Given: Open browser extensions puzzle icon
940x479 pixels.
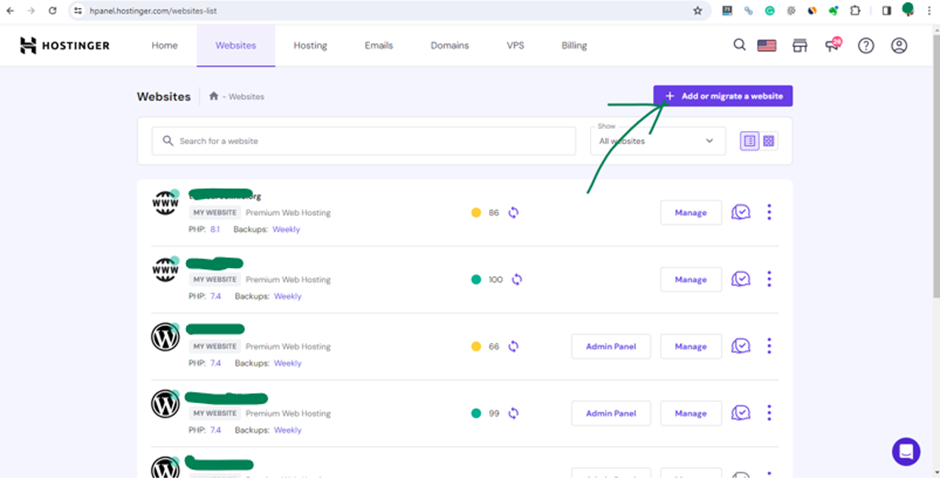Looking at the screenshot, I should click(x=855, y=11).
